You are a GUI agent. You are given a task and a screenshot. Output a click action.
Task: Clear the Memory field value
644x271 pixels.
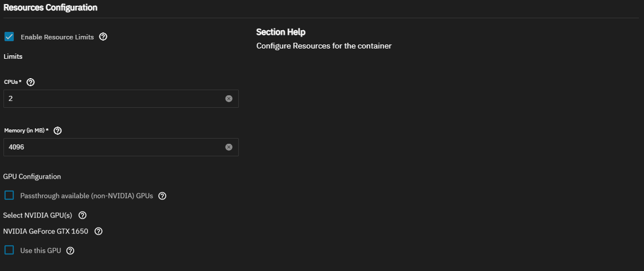229,147
